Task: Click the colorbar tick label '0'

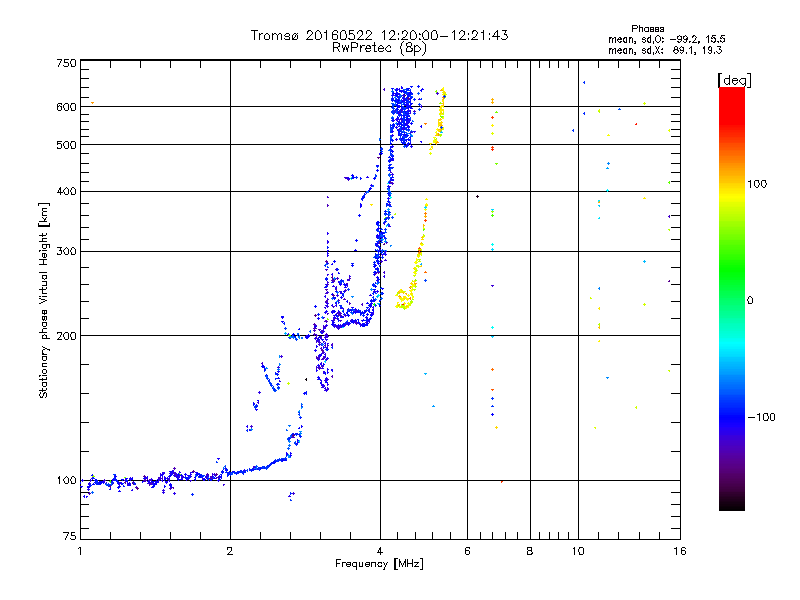Action: [x=750, y=301]
